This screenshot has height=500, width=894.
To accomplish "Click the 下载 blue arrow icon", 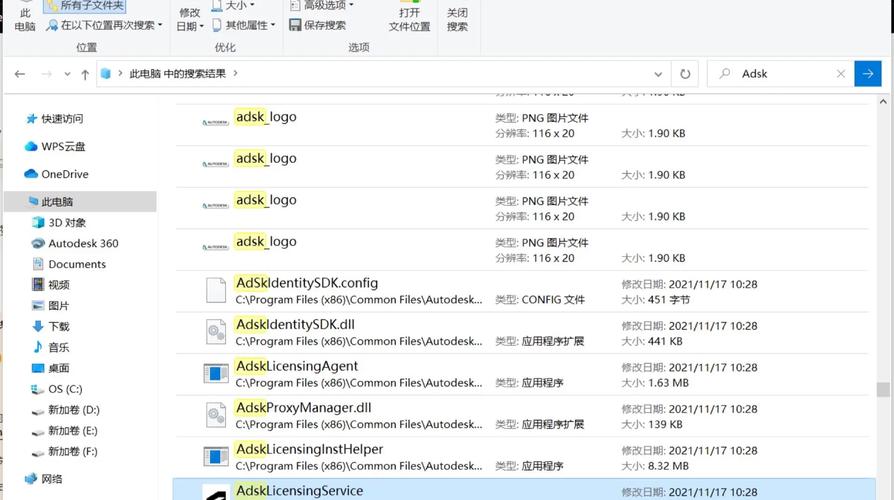I will click(x=38, y=326).
